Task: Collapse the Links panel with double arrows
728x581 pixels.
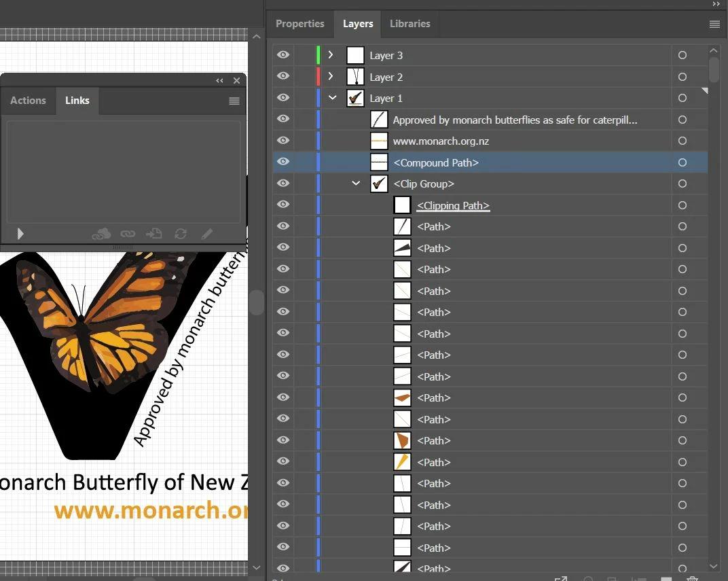Action: [219, 80]
